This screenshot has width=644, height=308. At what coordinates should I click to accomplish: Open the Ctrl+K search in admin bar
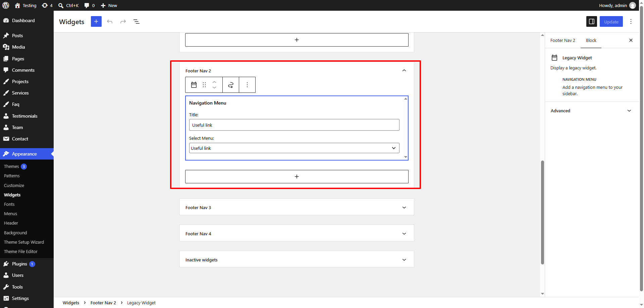[x=68, y=5]
